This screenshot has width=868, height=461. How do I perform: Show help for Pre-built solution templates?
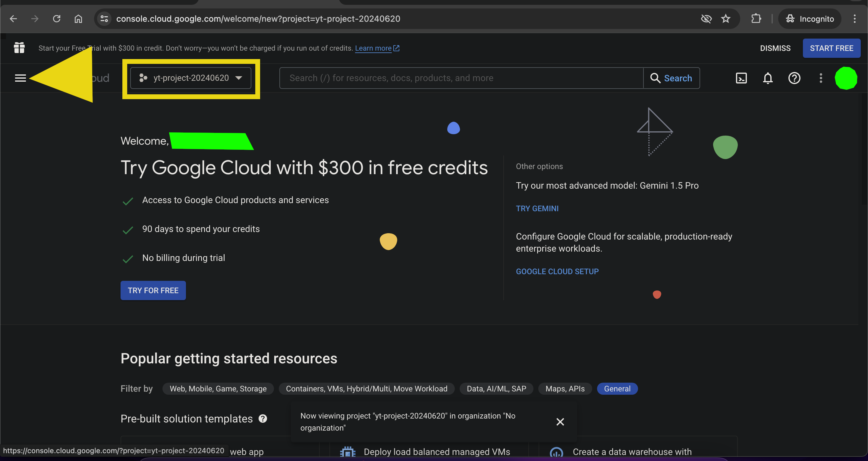(263, 419)
